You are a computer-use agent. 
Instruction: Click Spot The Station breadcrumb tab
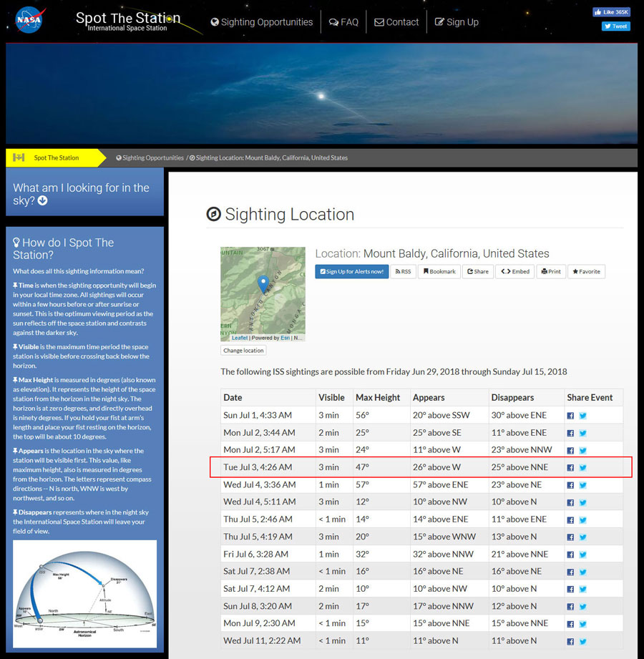coord(57,157)
